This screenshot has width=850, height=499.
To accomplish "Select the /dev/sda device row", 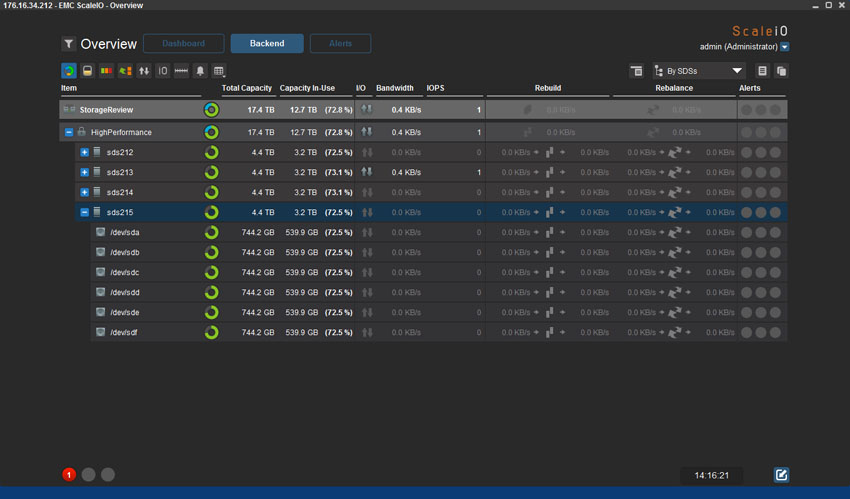I will click(439, 232).
